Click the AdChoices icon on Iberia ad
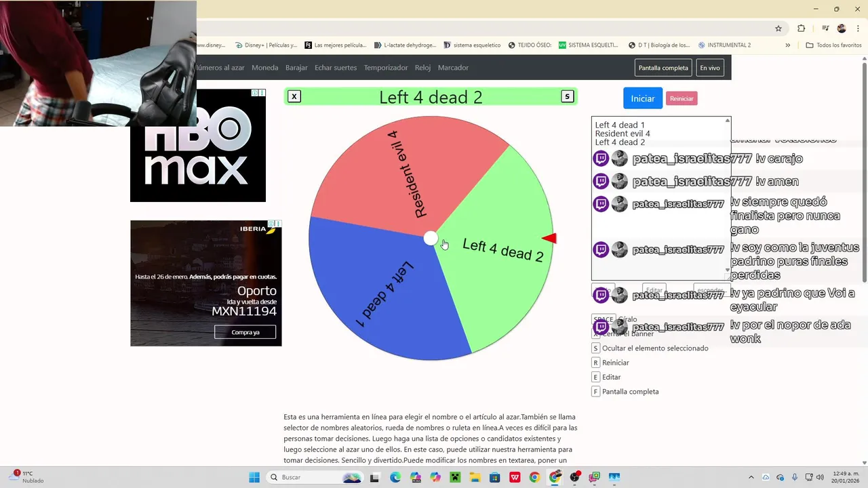The image size is (868, 488). click(271, 224)
